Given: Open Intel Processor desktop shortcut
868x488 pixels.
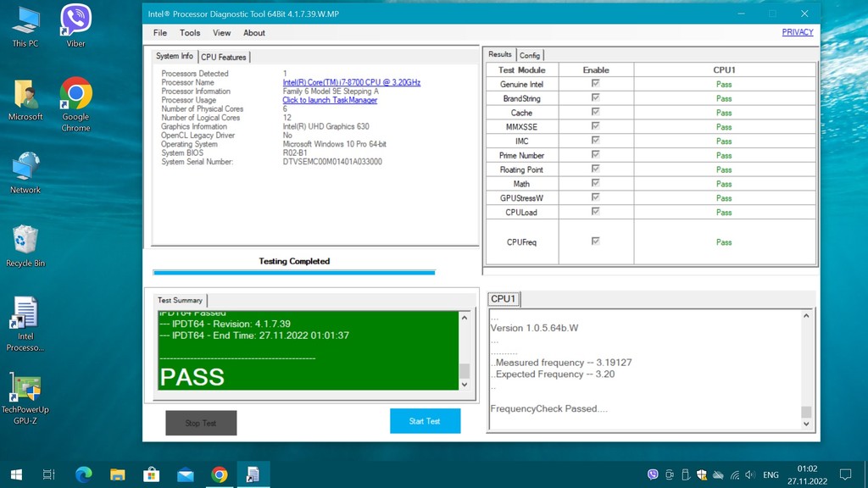Looking at the screenshot, I should pos(25,324).
